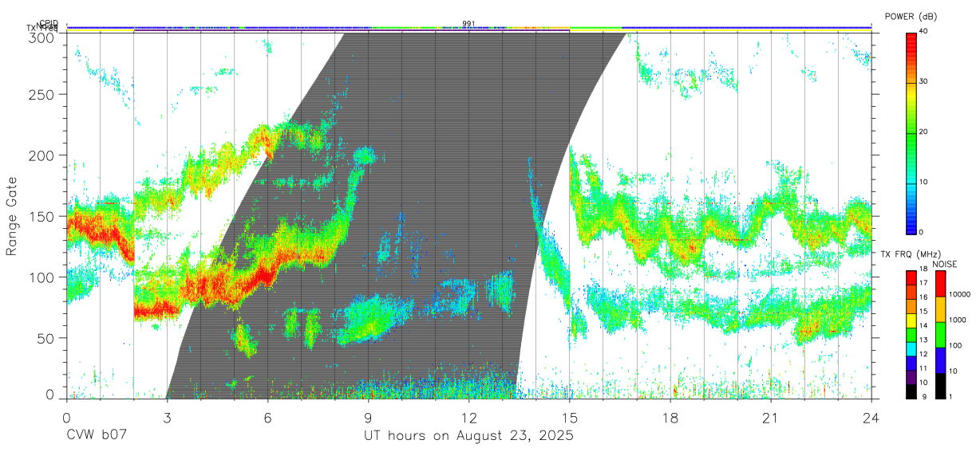The height and width of the screenshot is (452, 980).
Task: Click the 'CVW b07' radar beam label
Action: (96, 436)
